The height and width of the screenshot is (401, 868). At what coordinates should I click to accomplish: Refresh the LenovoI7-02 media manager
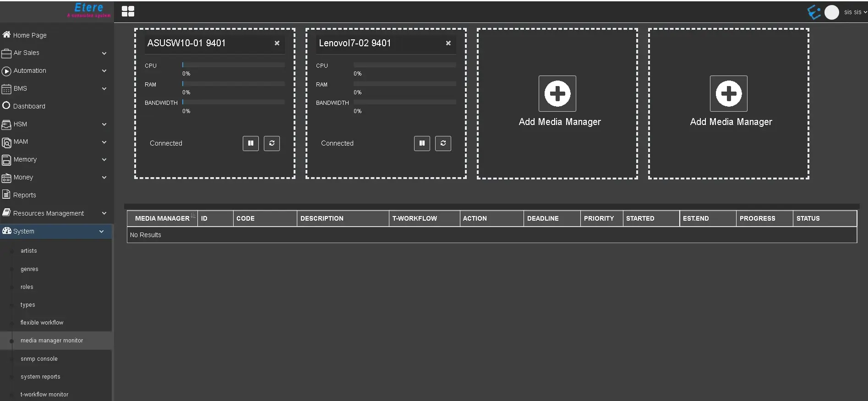(x=443, y=143)
